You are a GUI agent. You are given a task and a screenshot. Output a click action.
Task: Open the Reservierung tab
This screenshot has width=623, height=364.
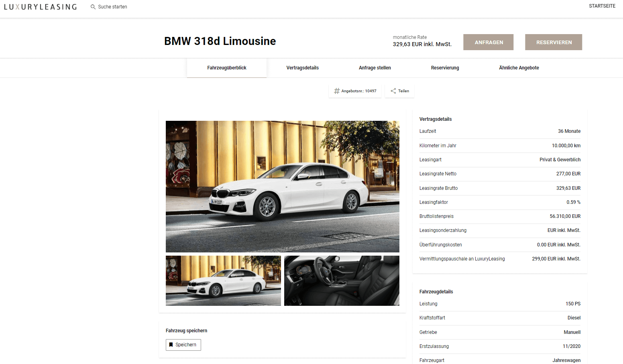(x=445, y=68)
